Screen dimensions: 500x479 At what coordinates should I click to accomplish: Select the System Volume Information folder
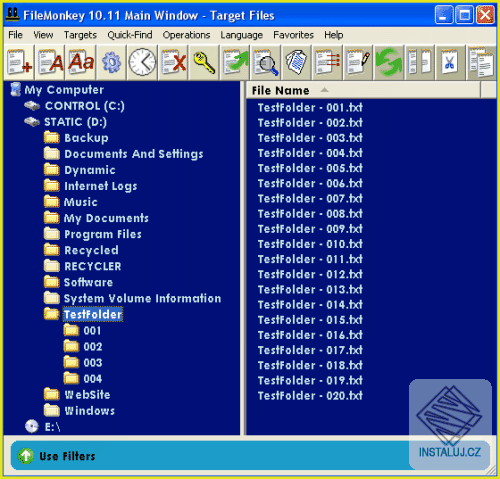click(x=142, y=298)
